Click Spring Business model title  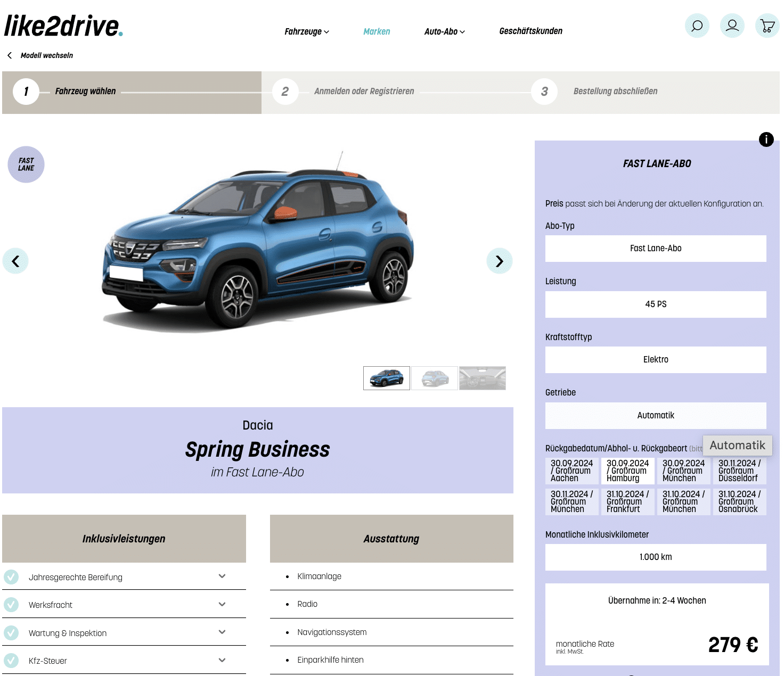click(258, 450)
